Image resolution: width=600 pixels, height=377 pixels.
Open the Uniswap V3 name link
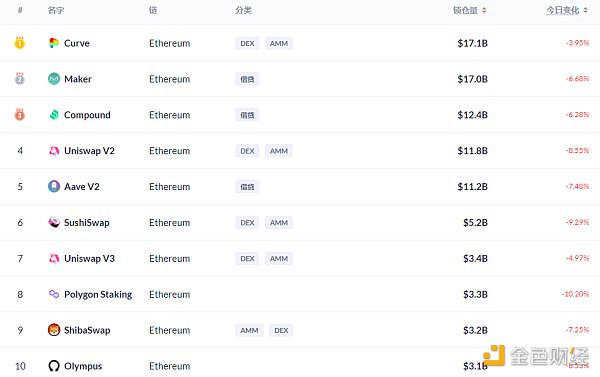89,259
